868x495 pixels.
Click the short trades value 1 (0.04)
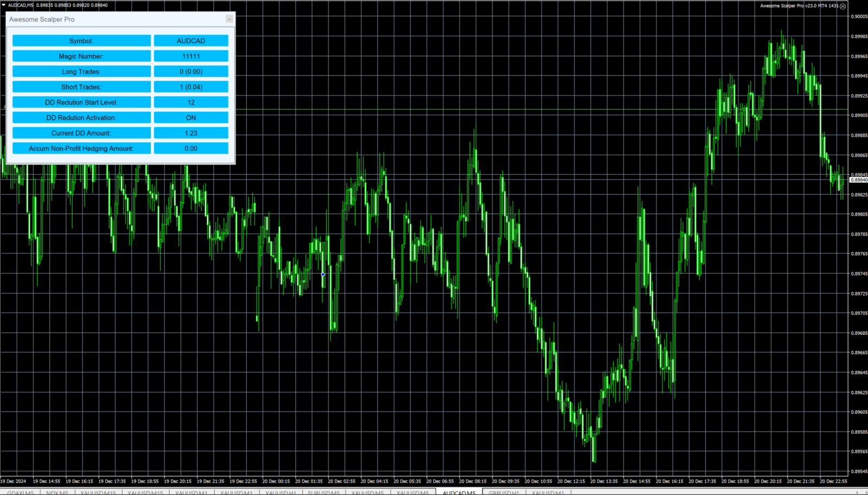pos(191,87)
